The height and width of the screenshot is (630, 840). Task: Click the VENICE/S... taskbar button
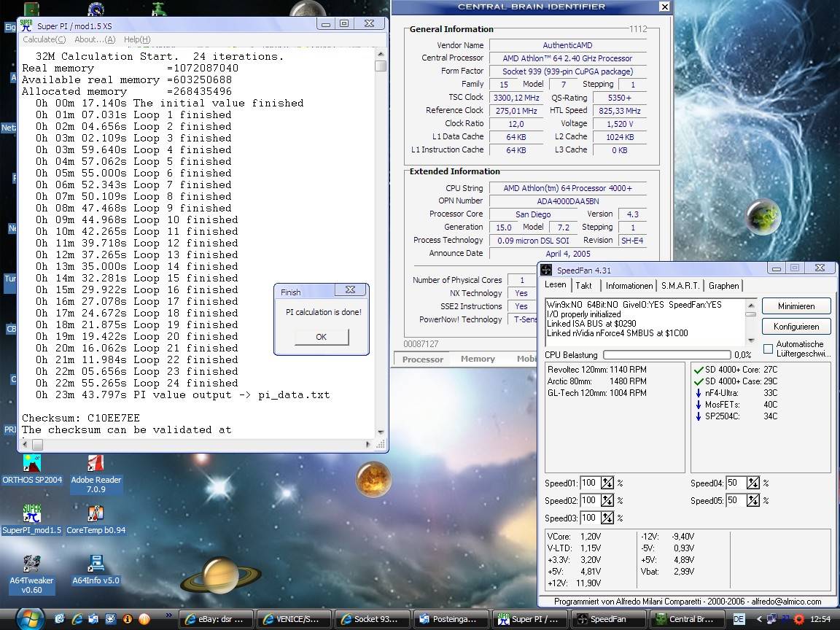294,619
